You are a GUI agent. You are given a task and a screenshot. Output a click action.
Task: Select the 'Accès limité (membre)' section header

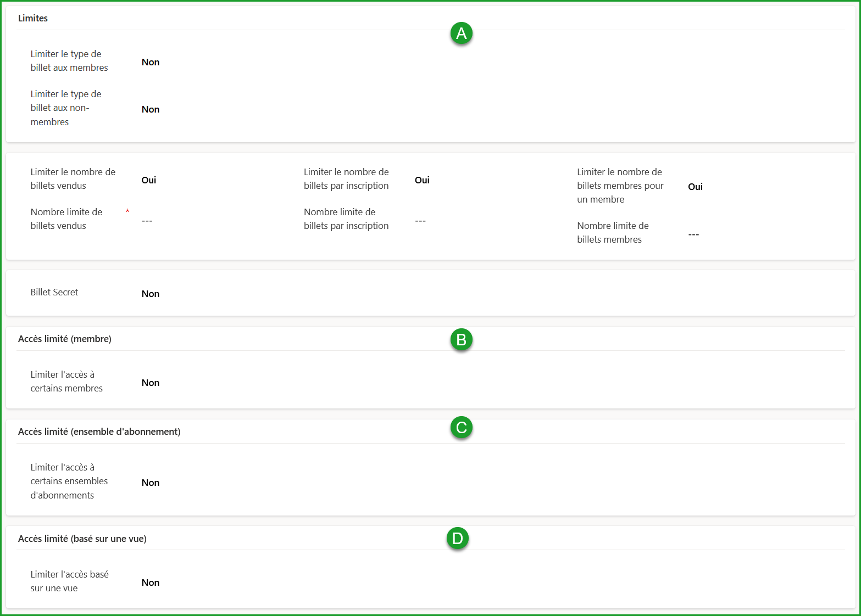point(65,339)
